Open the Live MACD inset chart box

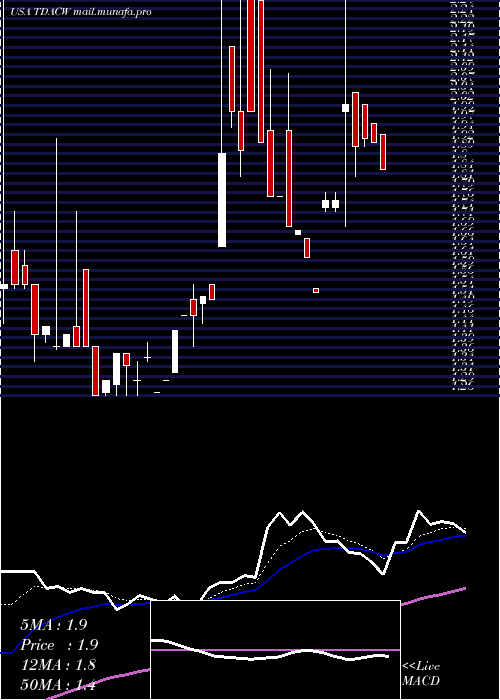tap(275, 650)
